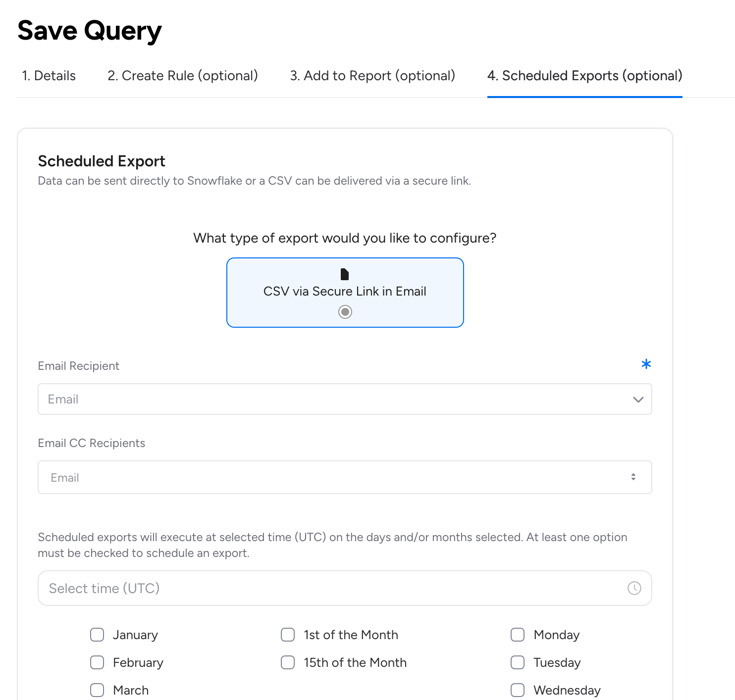Screen dimensions: 735x700
Task: Select the CSV via Secure Link radio button
Action: 345,312
